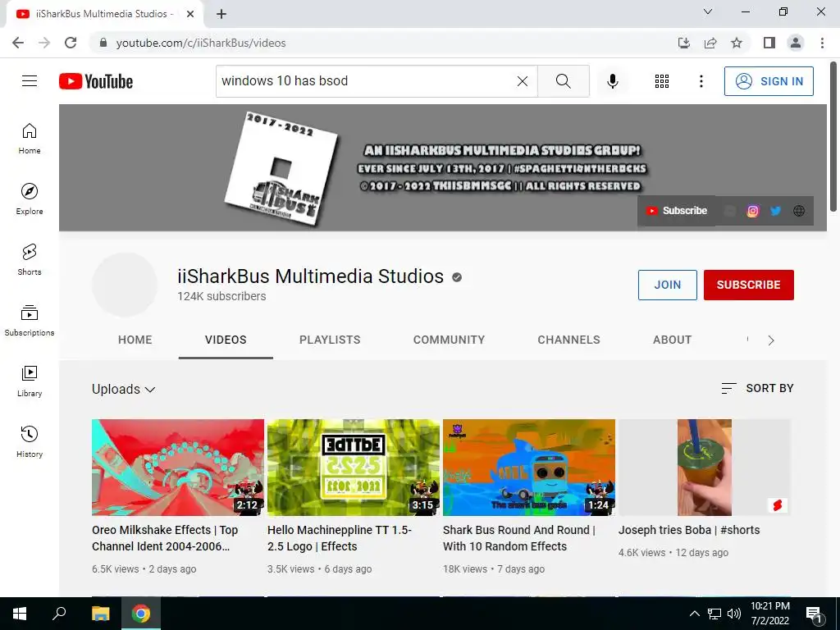Screen dimensions: 840x630
Task: Click the channel avatar circle
Action: [125, 285]
